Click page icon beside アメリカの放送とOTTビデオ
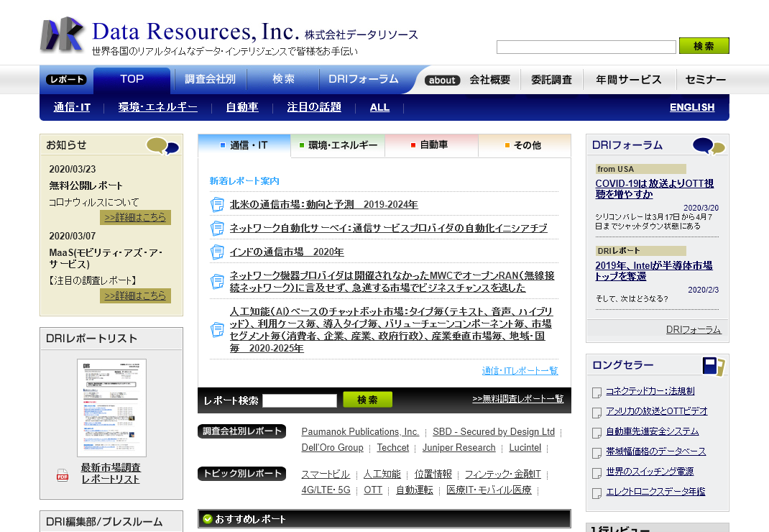This screenshot has width=769, height=532. tap(597, 413)
